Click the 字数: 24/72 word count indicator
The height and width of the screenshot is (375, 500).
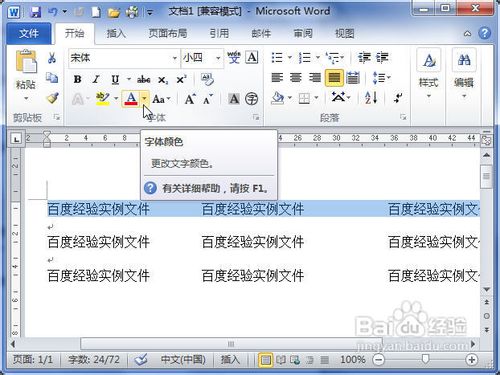coord(94,359)
